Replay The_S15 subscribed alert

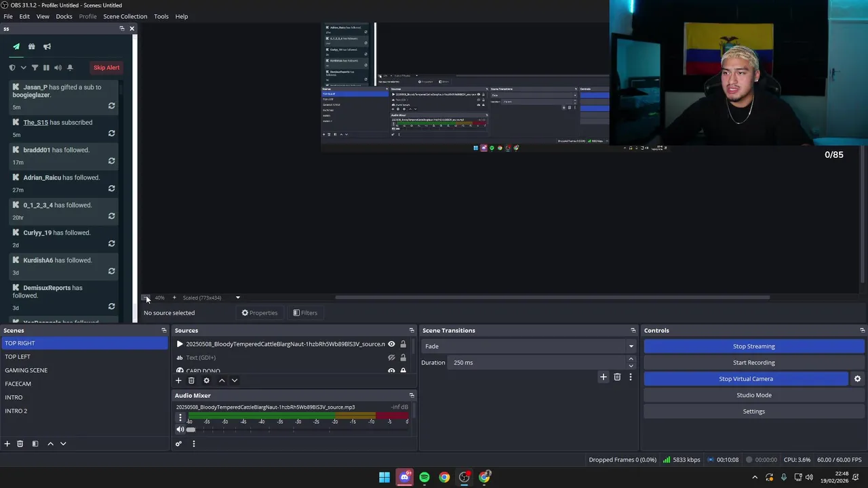point(111,134)
